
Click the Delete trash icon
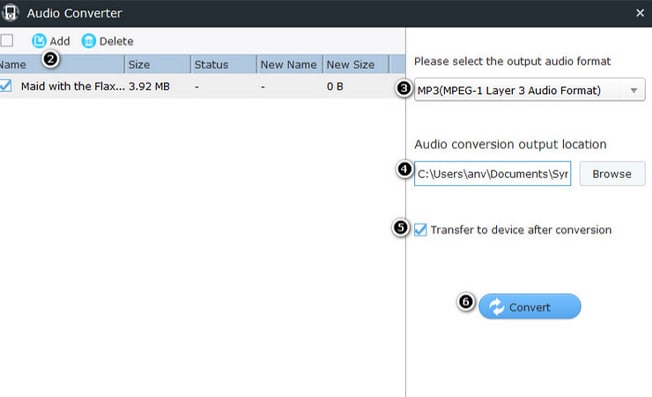coord(89,41)
